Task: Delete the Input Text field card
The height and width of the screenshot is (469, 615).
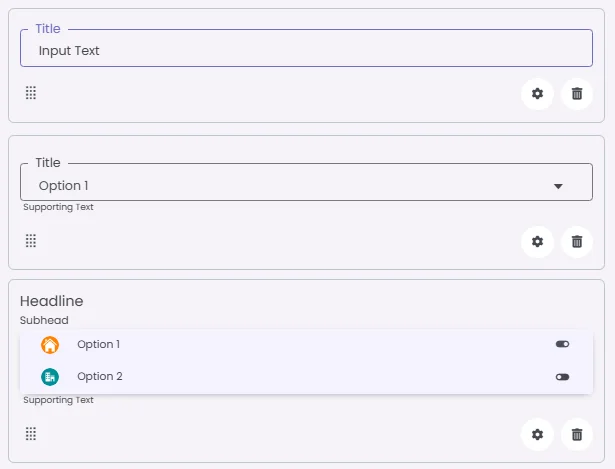Action: [x=577, y=94]
